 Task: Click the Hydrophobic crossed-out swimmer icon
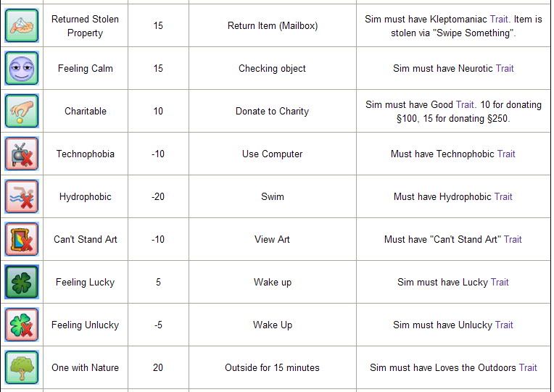22,196
